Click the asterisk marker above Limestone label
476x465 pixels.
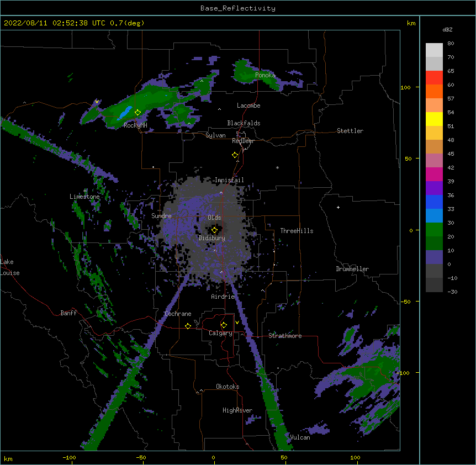tap(85, 191)
